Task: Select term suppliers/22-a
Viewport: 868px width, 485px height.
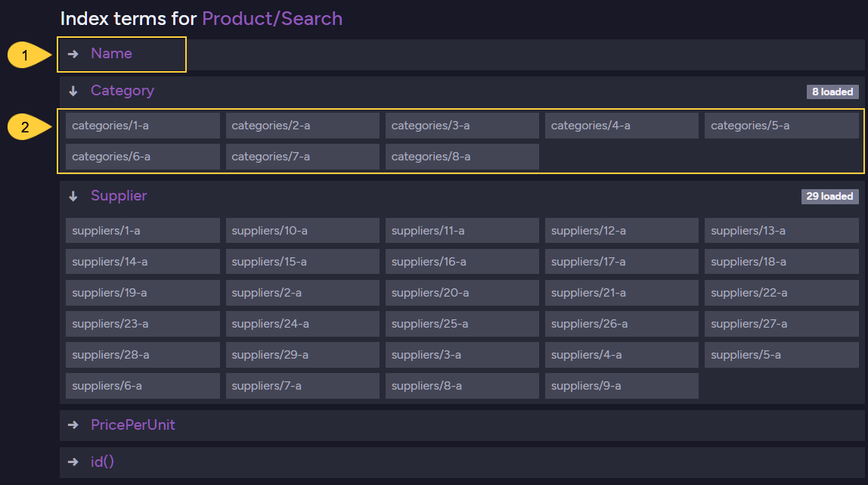Action: [x=782, y=293]
